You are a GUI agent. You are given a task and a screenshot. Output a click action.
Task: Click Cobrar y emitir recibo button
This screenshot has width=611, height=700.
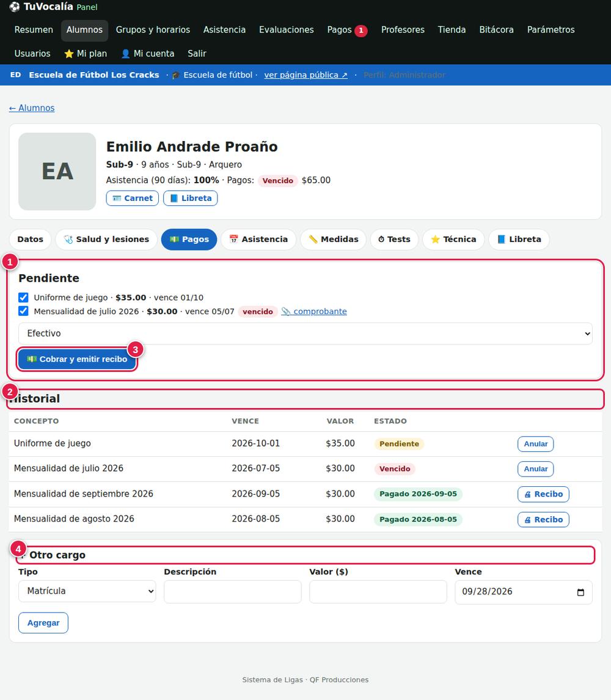77,359
